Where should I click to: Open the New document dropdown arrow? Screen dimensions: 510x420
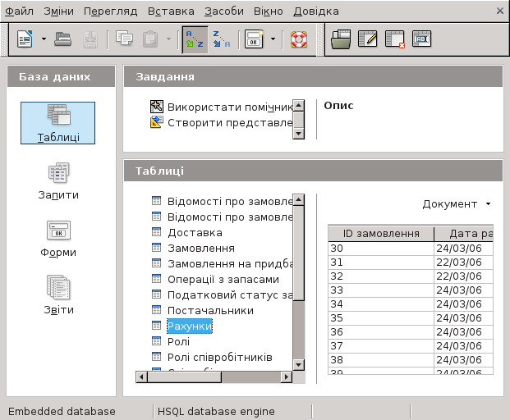pos(44,39)
